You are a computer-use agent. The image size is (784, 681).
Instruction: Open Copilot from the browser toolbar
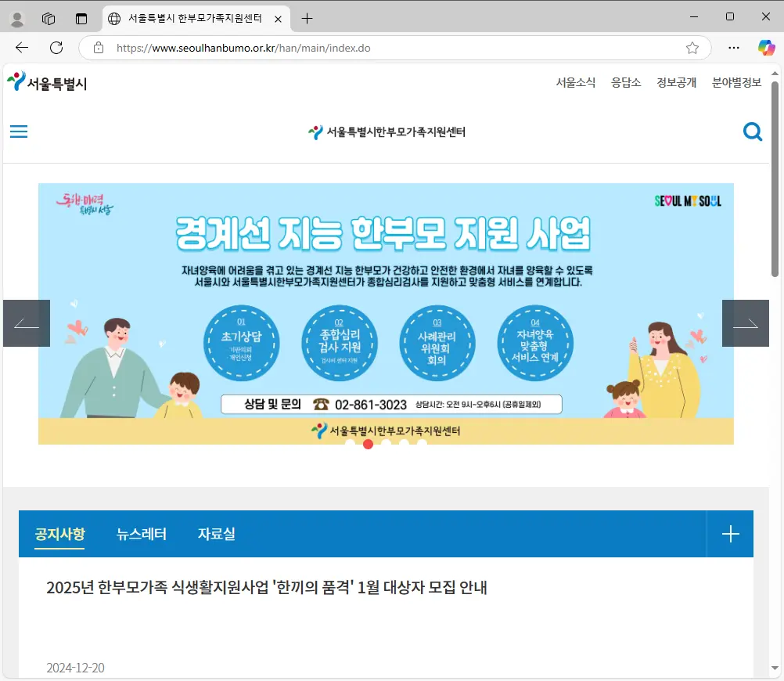point(765,48)
